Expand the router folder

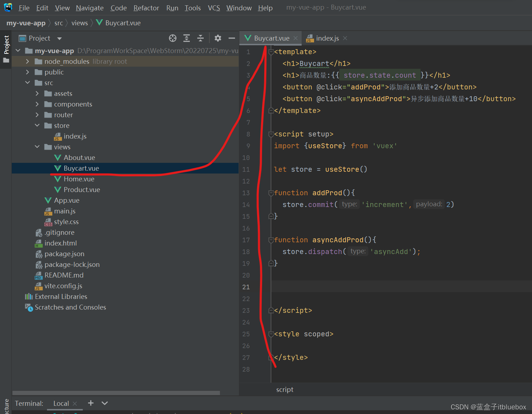(37, 115)
